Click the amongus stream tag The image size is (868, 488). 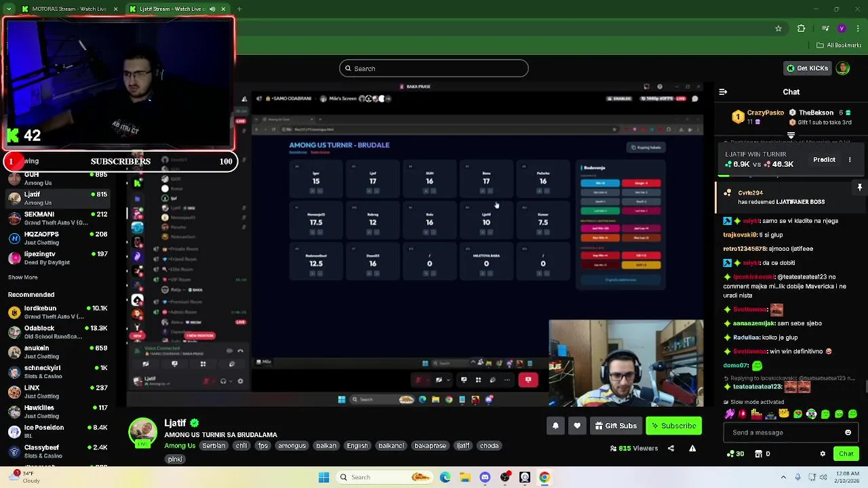[292, 446]
